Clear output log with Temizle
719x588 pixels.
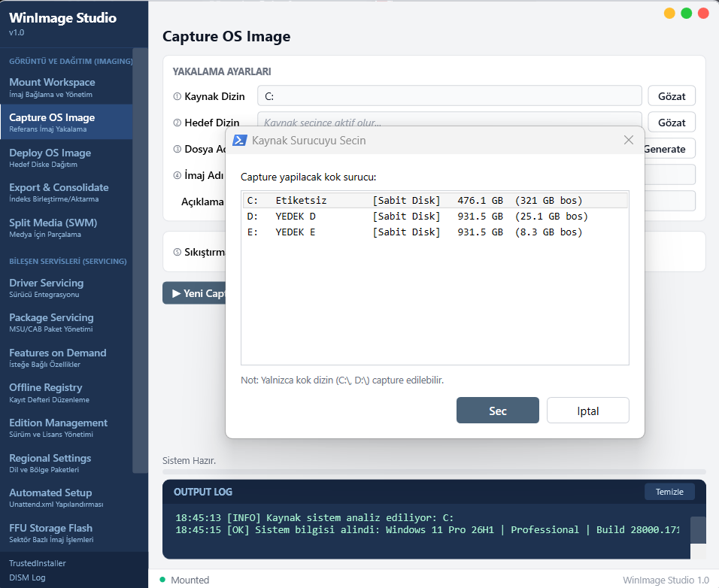point(669,492)
